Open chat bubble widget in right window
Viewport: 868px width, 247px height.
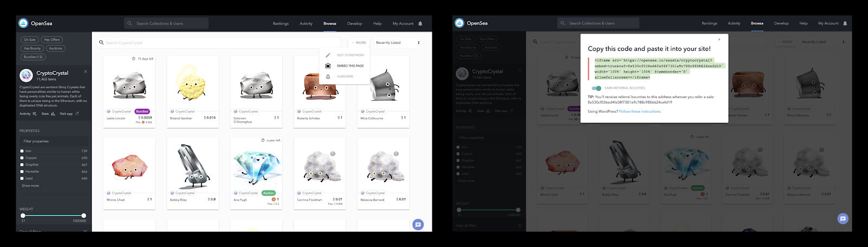843,219
